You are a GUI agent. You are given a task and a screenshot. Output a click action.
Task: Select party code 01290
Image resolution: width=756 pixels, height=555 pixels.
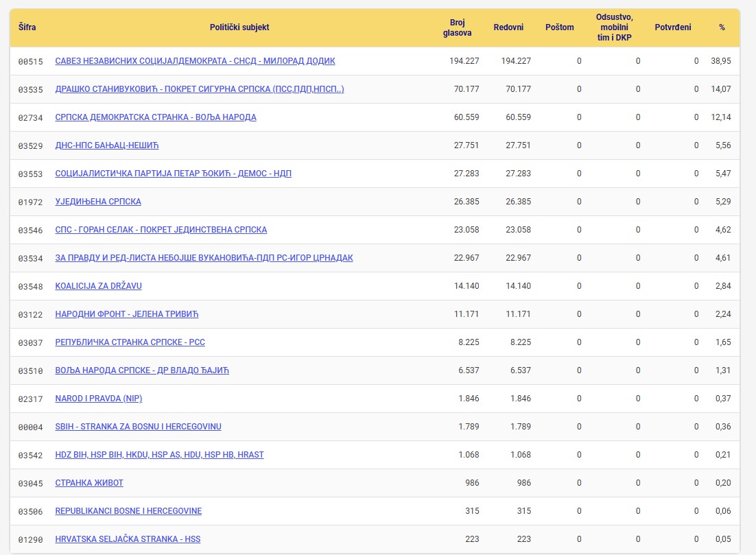click(x=30, y=540)
